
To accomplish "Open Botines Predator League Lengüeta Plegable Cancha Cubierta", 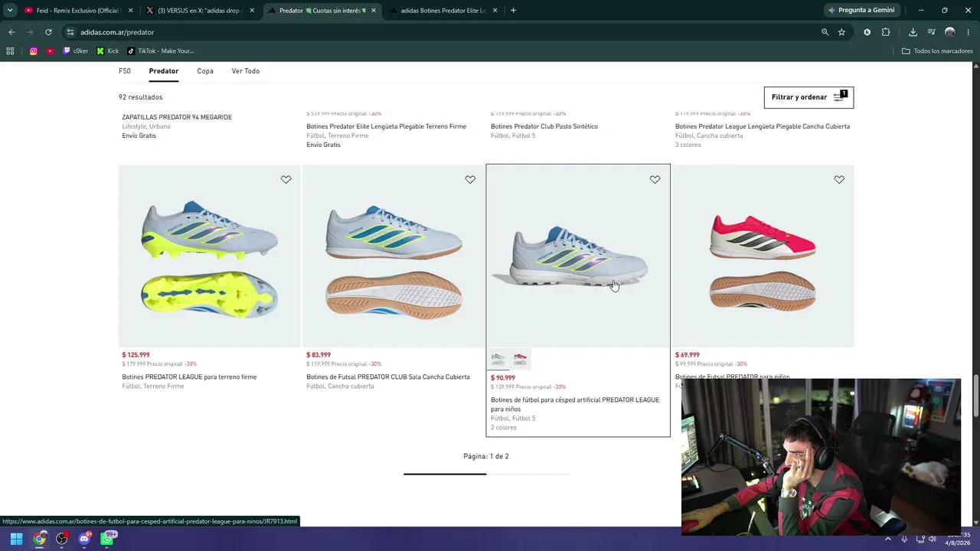I will (763, 126).
